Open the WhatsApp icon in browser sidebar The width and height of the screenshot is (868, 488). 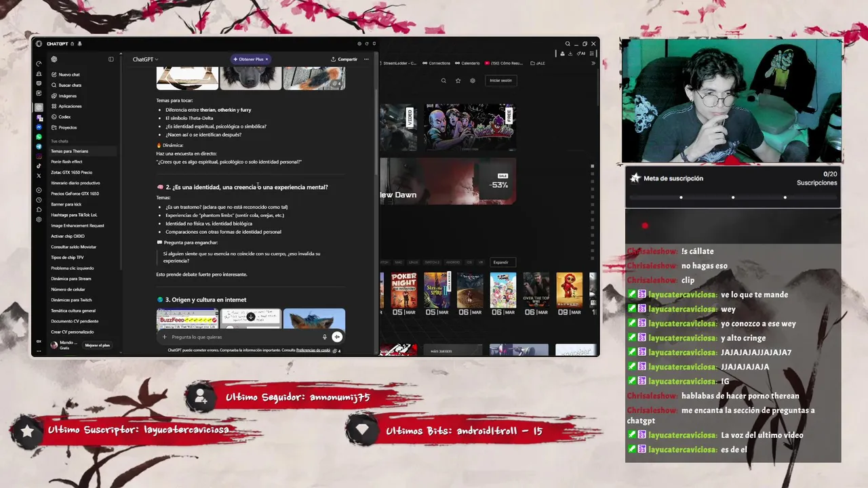[x=39, y=137]
